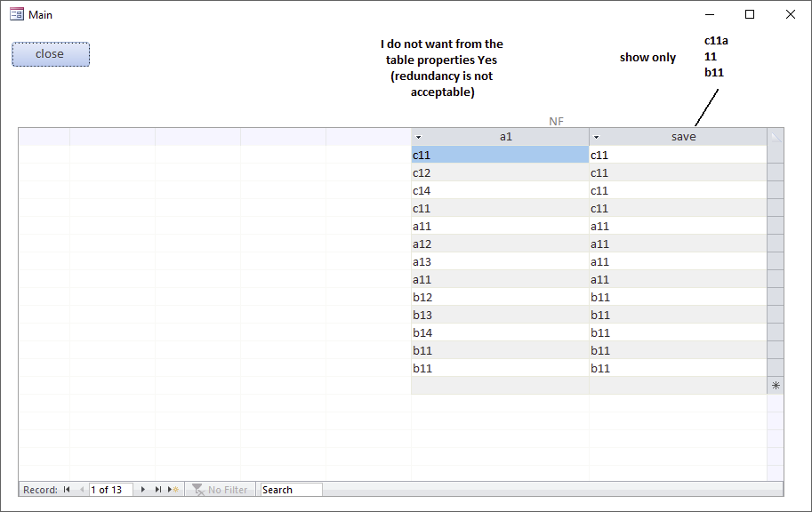Screen dimensions: 812x512
Task: Click the c14 cell
Action: coord(500,190)
